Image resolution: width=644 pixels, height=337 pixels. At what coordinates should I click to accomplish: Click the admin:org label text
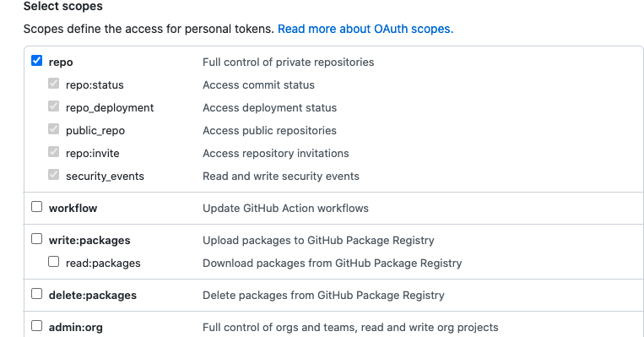(76, 328)
